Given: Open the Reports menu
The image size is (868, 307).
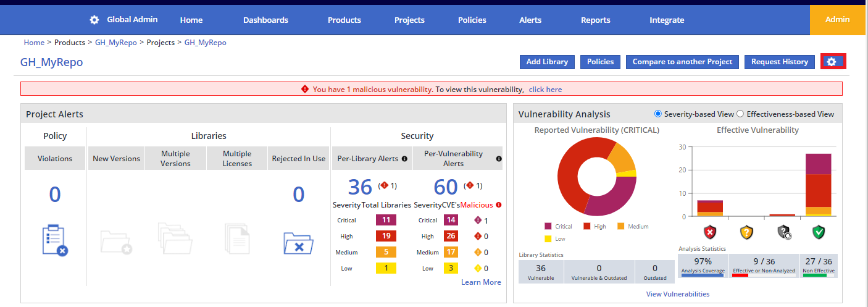Looking at the screenshot, I should [x=595, y=20].
